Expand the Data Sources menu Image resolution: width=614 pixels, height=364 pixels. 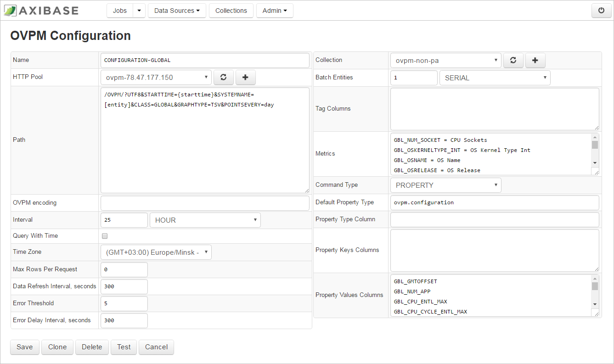click(177, 11)
